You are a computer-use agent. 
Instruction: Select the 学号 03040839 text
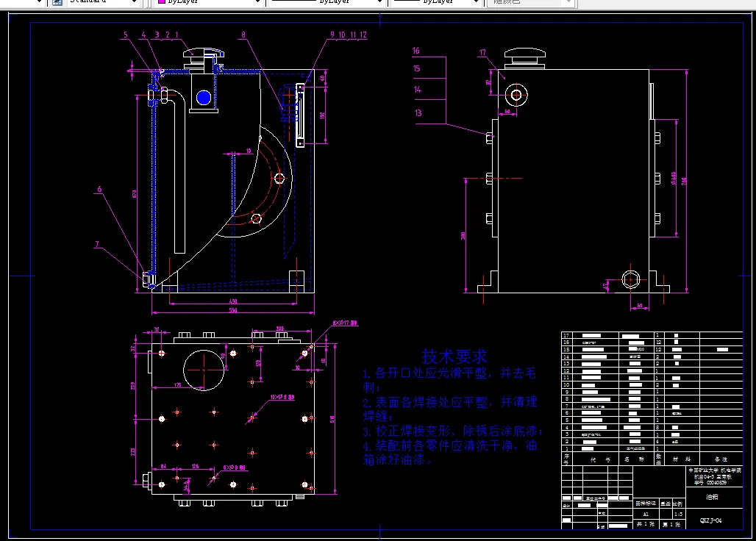coord(710,482)
